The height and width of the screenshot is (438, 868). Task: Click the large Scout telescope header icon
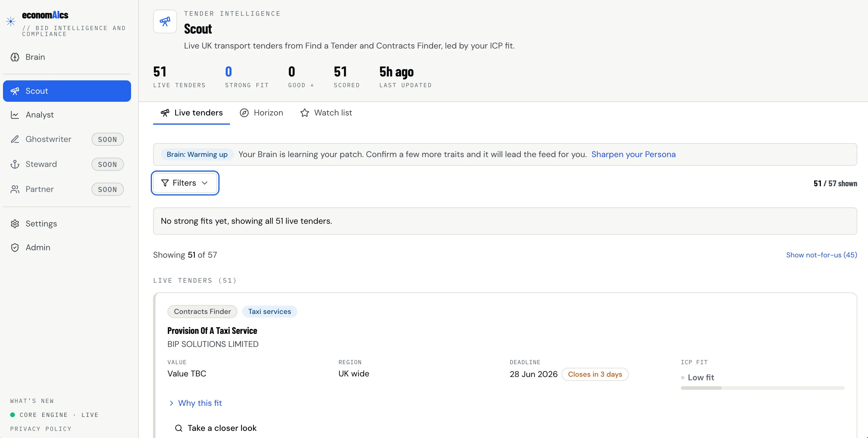(x=165, y=21)
